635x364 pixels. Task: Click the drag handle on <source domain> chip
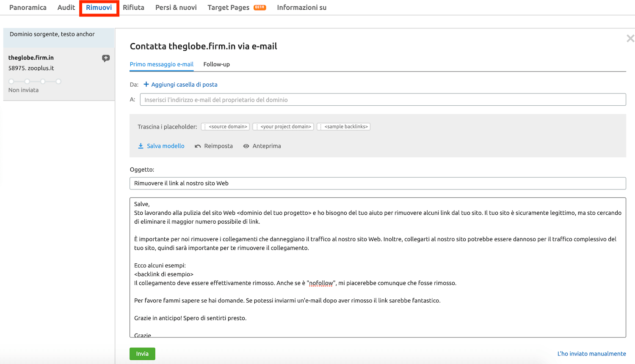click(x=205, y=127)
